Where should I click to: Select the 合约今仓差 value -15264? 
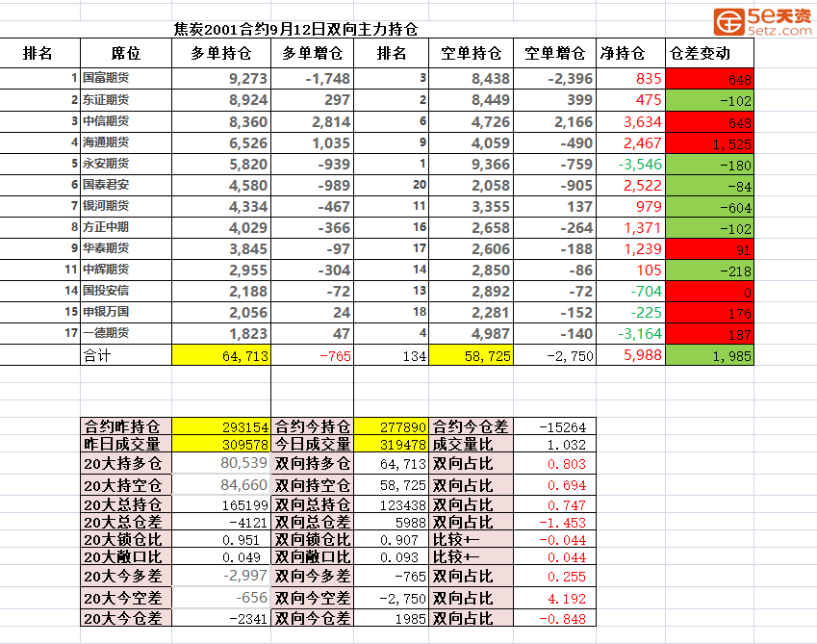pos(555,426)
